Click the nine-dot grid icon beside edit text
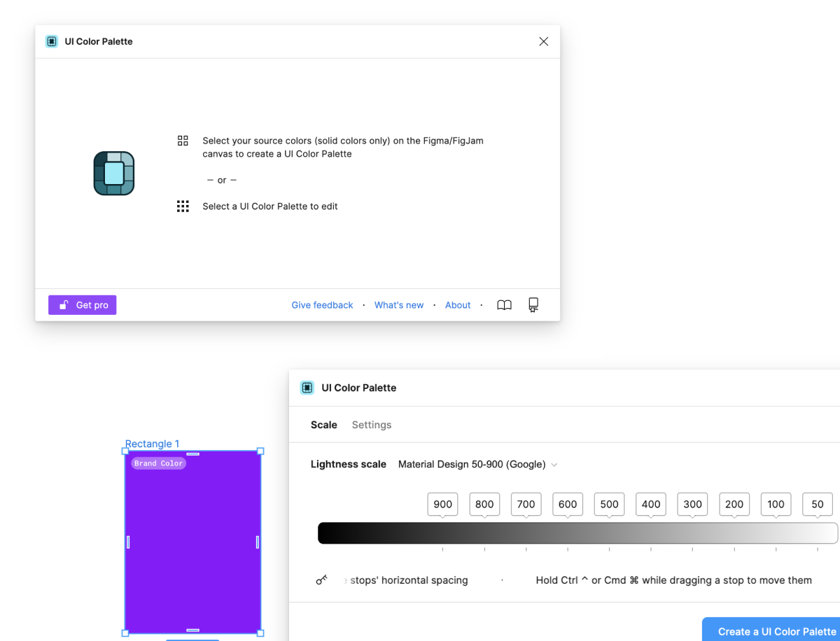The height and width of the screenshot is (641, 840). (183, 206)
